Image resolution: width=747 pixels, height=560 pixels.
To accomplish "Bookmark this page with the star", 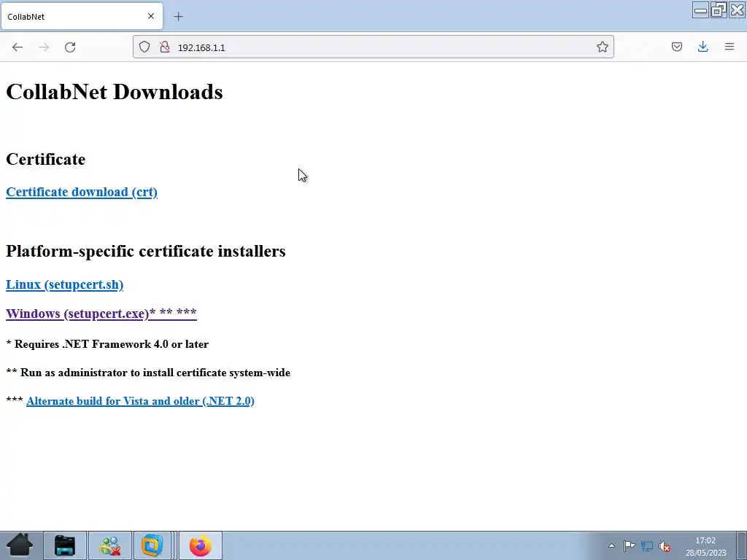I will point(602,47).
